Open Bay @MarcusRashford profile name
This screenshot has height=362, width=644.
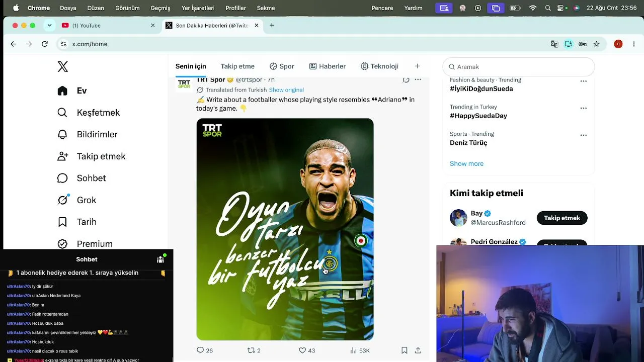pyautogui.click(x=476, y=214)
